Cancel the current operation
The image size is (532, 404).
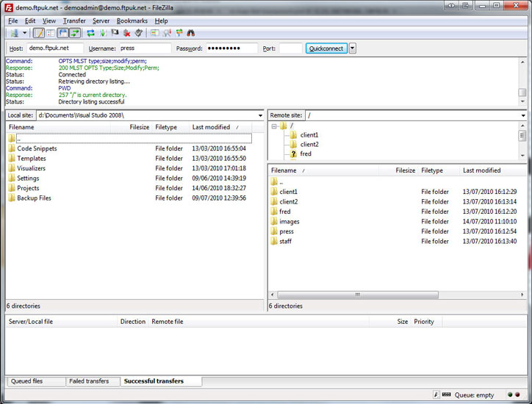115,33
